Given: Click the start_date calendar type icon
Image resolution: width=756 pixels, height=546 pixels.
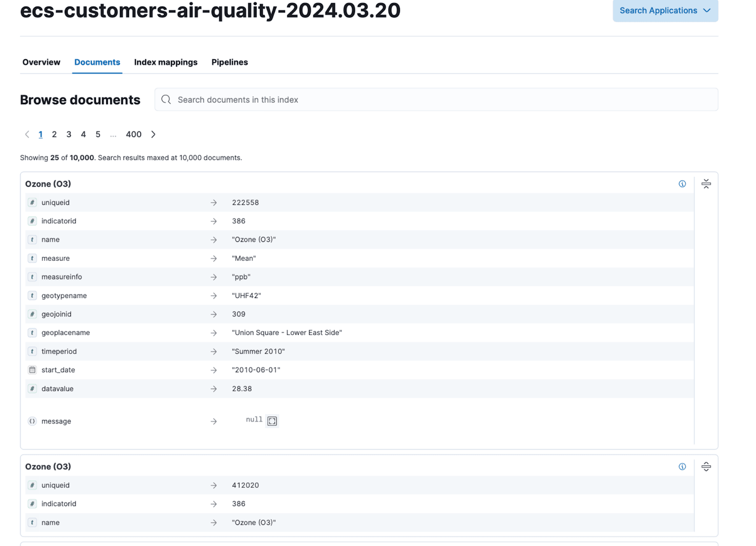Looking at the screenshot, I should 32,370.
